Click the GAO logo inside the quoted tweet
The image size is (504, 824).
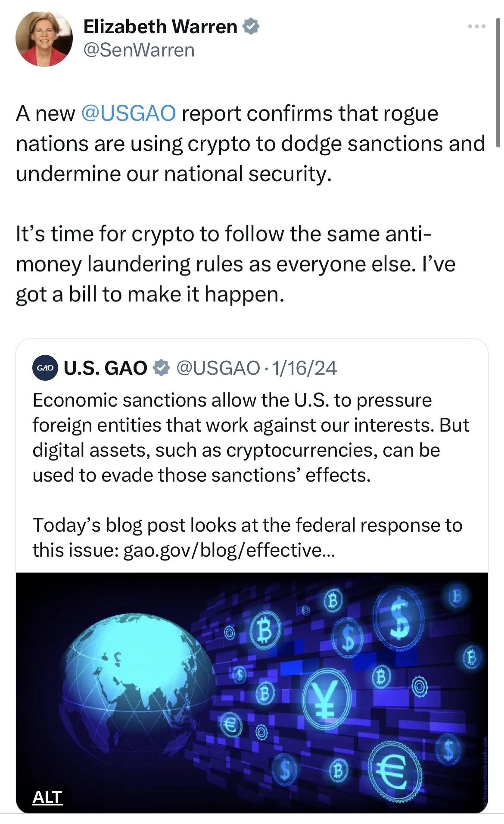[x=45, y=368]
